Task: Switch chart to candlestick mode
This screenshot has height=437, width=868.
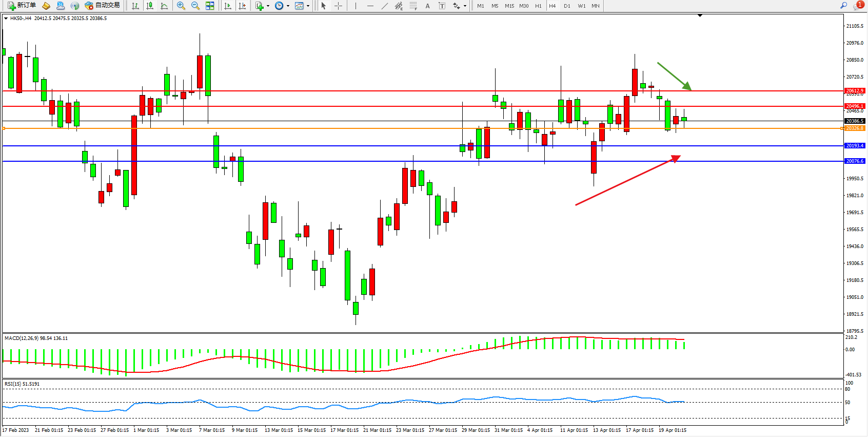Action: point(150,6)
